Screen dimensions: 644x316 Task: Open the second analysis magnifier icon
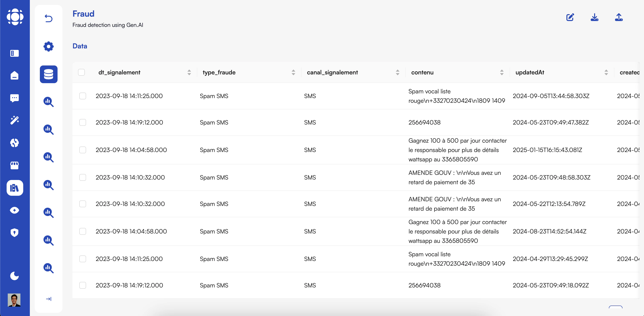[x=49, y=130]
